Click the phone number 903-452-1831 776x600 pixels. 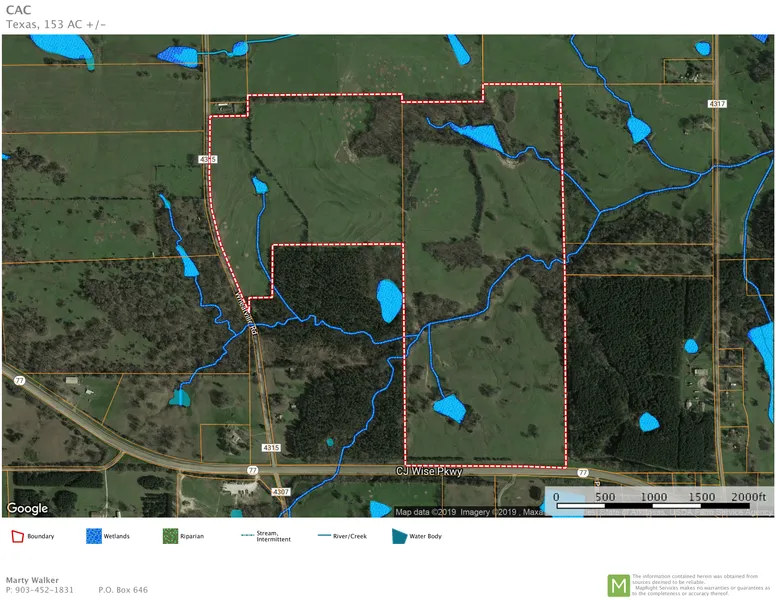tap(40, 590)
